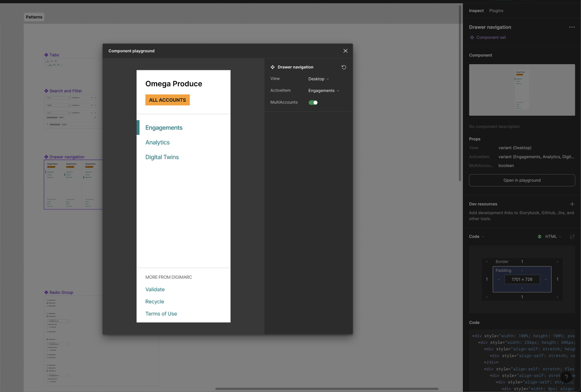Image resolution: width=581 pixels, height=392 pixels.
Task: Click the Border box label
Action: tap(502, 262)
